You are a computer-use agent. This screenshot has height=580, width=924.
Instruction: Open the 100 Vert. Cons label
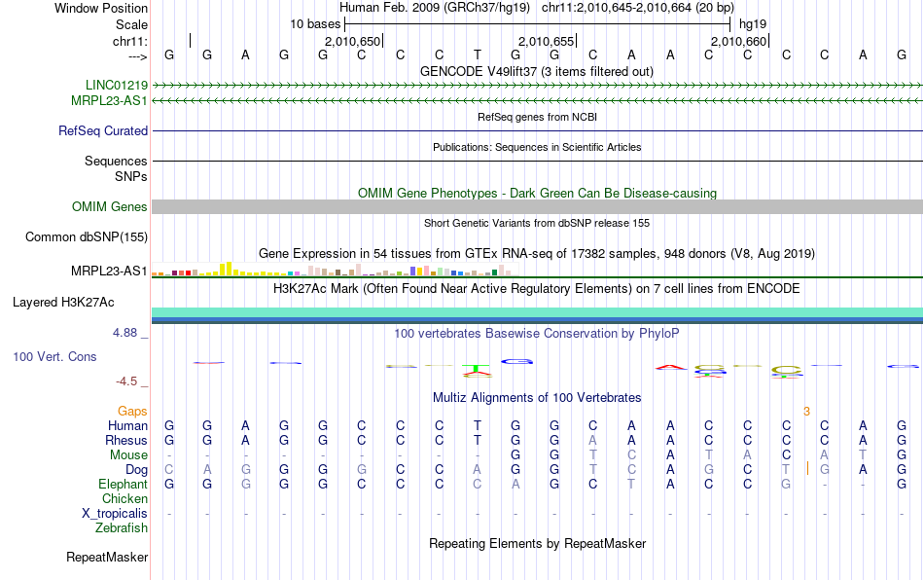(54, 356)
